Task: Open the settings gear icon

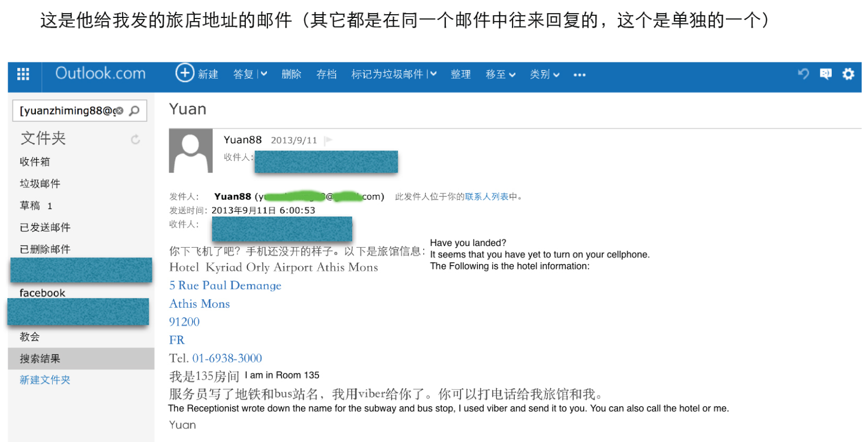Action: point(848,74)
